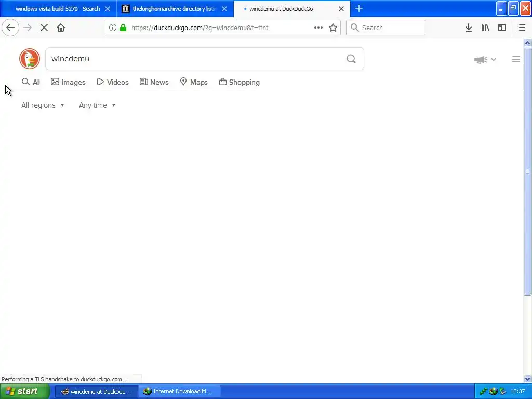Image resolution: width=532 pixels, height=399 pixels.
Task: Click the DuckDuckGo megaphone icon
Action: (481, 60)
